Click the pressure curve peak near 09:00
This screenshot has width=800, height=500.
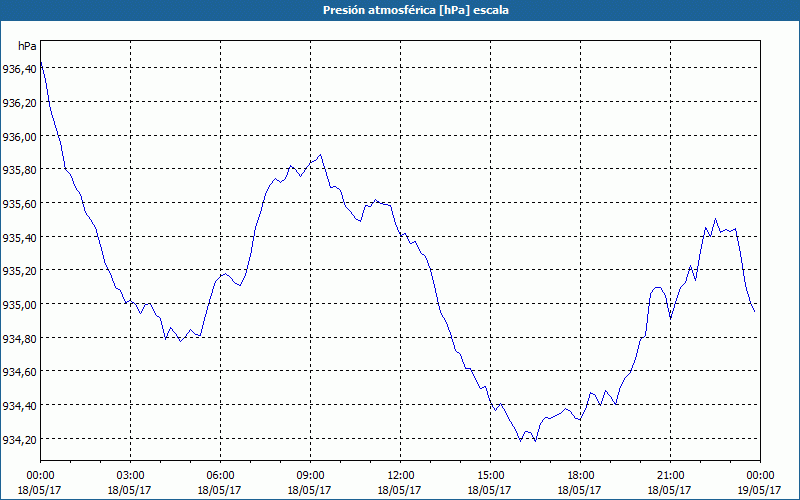point(320,155)
